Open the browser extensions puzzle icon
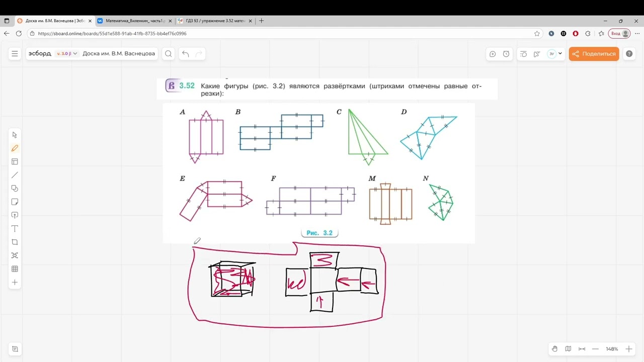644x362 pixels. point(589,33)
